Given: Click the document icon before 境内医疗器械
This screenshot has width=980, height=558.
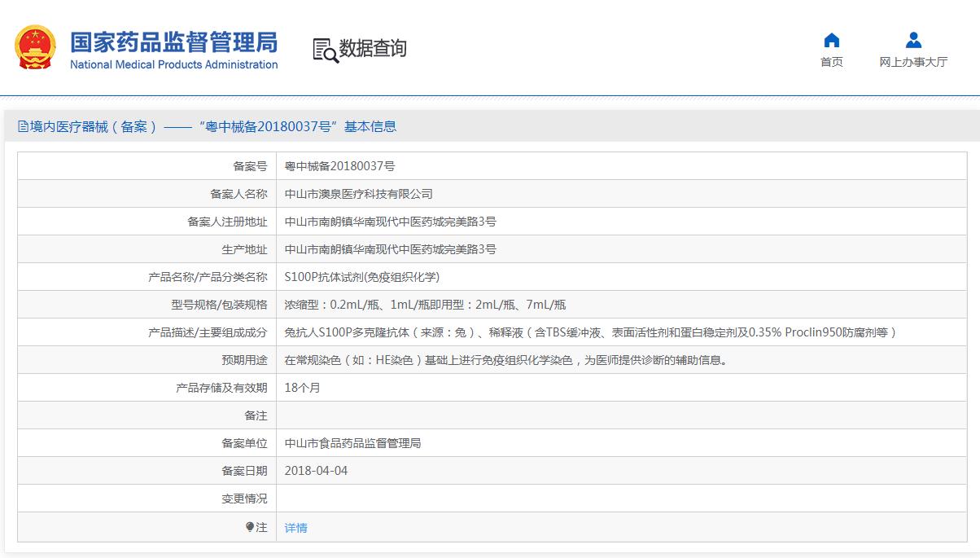Looking at the screenshot, I should (23, 127).
